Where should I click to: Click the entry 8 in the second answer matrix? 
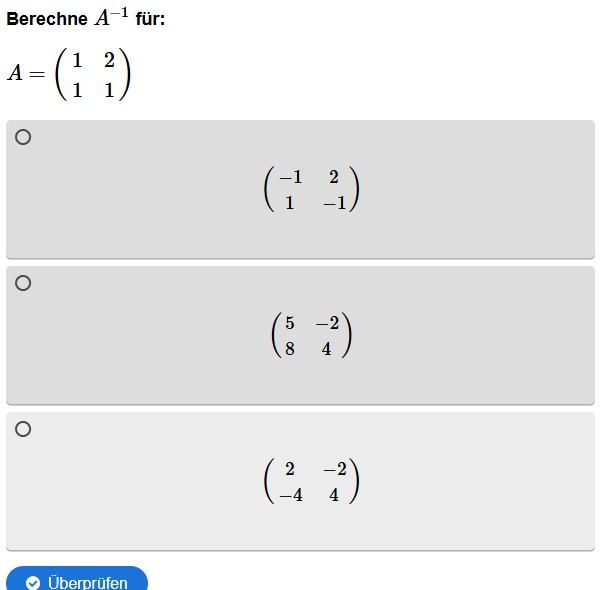click(290, 350)
